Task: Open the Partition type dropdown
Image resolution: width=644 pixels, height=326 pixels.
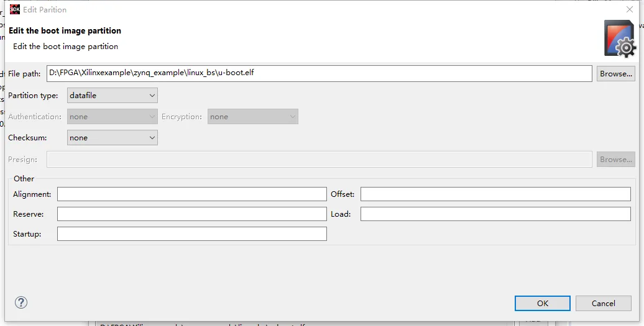Action: [112, 95]
